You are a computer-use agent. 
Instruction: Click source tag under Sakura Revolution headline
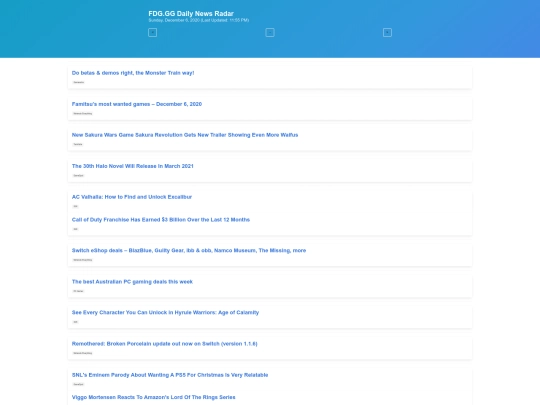point(78,144)
